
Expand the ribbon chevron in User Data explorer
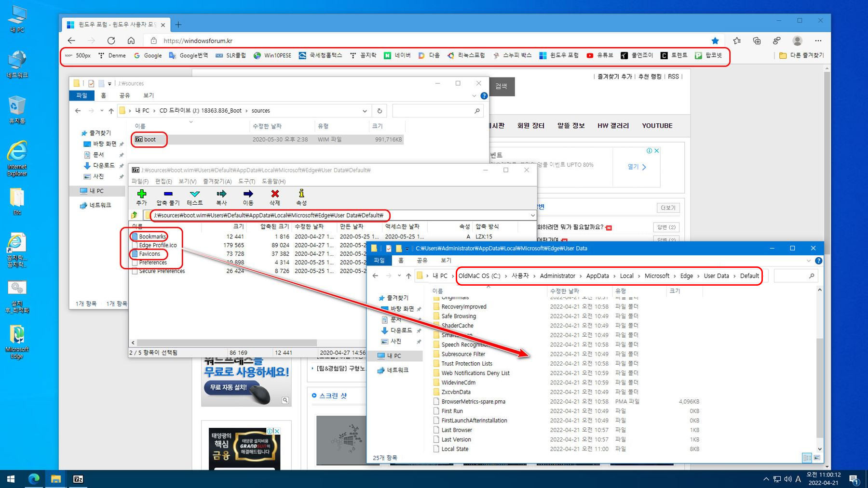pos(809,261)
